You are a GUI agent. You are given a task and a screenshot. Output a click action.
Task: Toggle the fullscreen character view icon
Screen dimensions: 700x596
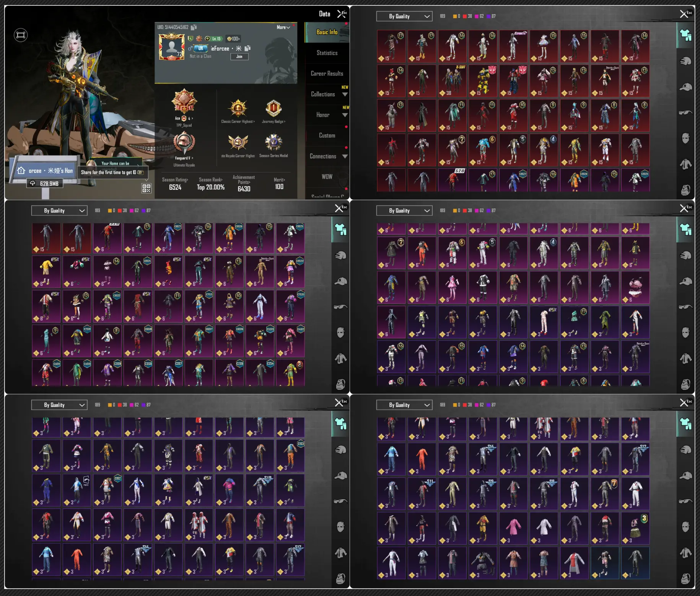pos(21,35)
